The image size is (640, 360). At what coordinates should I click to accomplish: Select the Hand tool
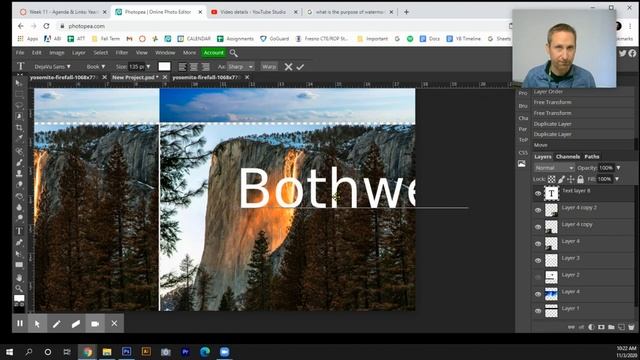[19, 278]
